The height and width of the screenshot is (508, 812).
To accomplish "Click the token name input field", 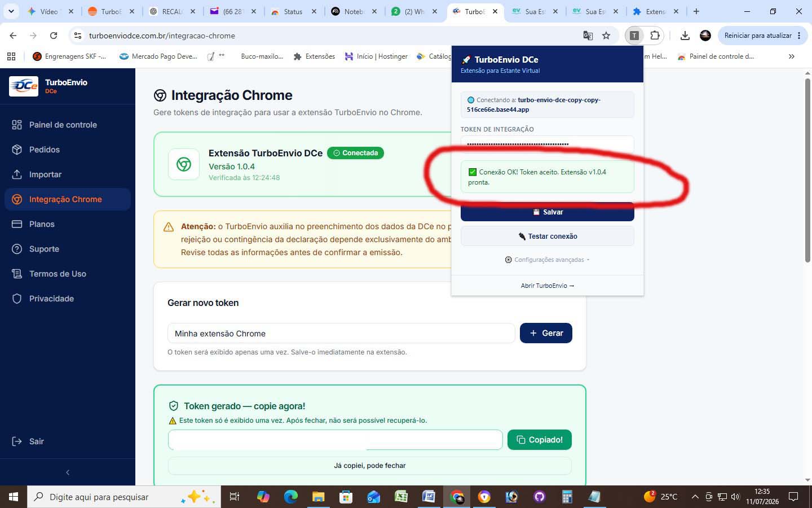I will tap(341, 333).
